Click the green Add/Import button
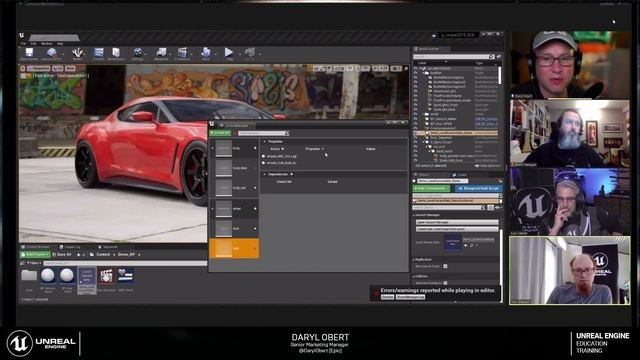640x360 pixels. click(35, 254)
